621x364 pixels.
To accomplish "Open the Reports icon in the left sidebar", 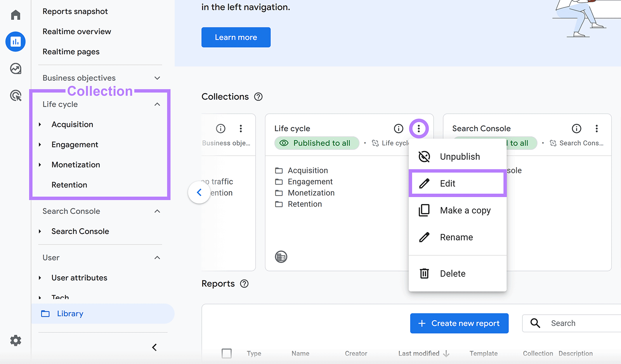I will (15, 42).
